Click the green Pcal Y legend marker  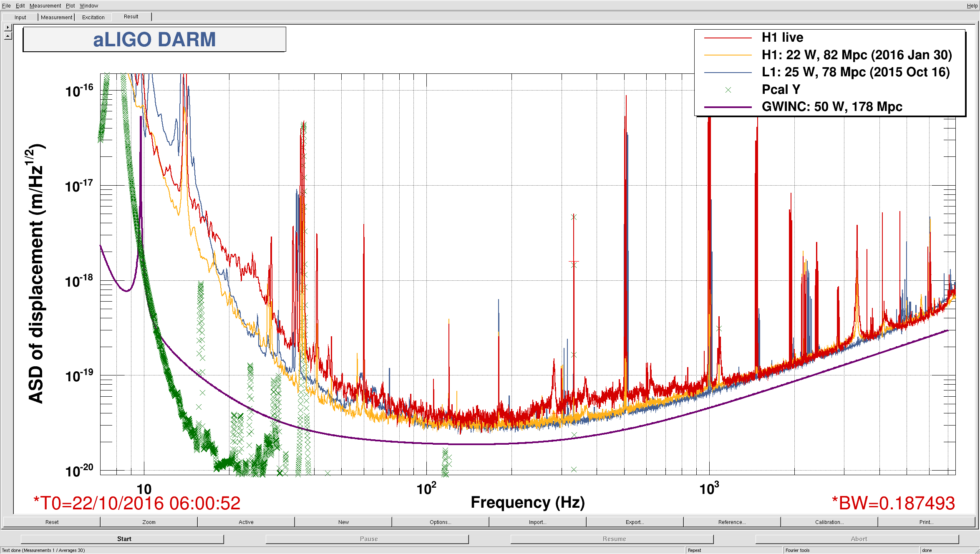click(728, 90)
